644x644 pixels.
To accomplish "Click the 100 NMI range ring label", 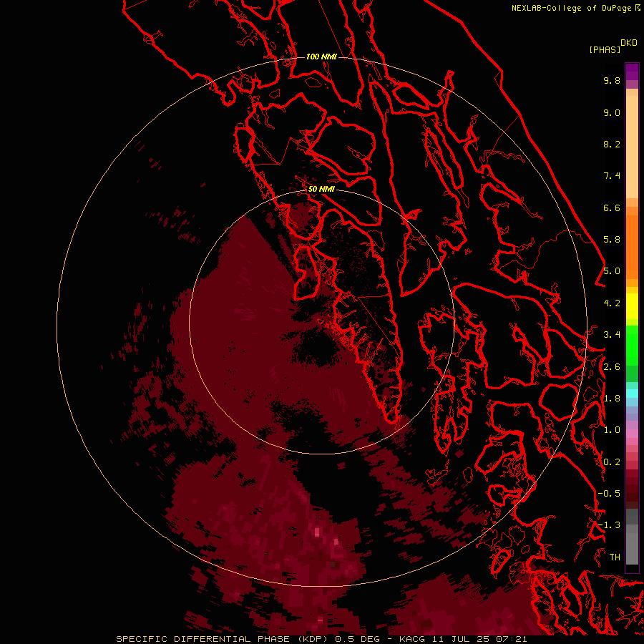I will (321, 57).
